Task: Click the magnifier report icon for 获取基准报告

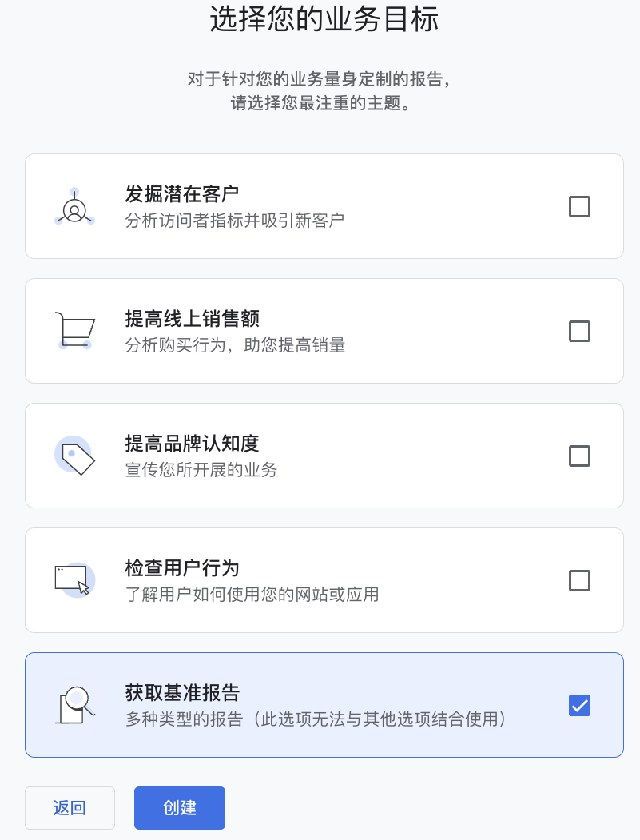Action: coord(74,705)
